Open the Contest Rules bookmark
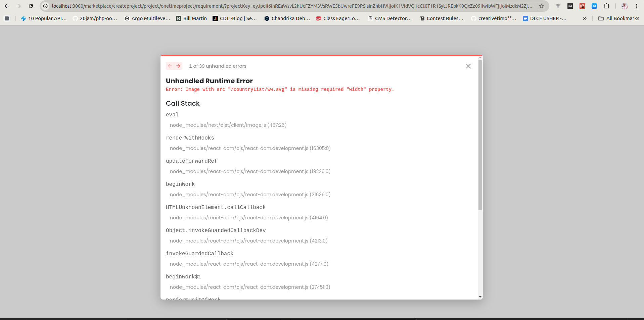The width and height of the screenshot is (644, 320). coord(442,18)
